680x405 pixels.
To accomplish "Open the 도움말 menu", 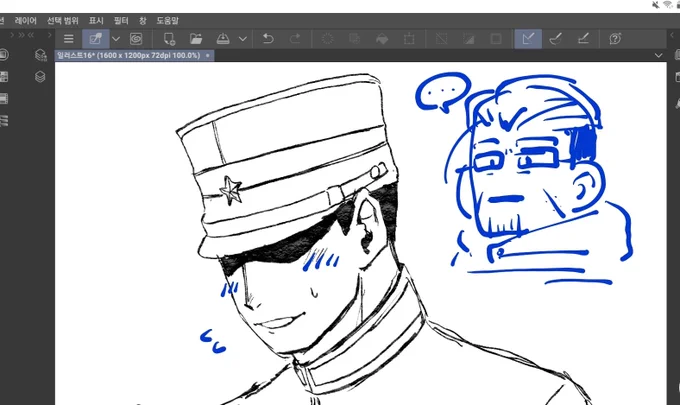I will pos(167,20).
